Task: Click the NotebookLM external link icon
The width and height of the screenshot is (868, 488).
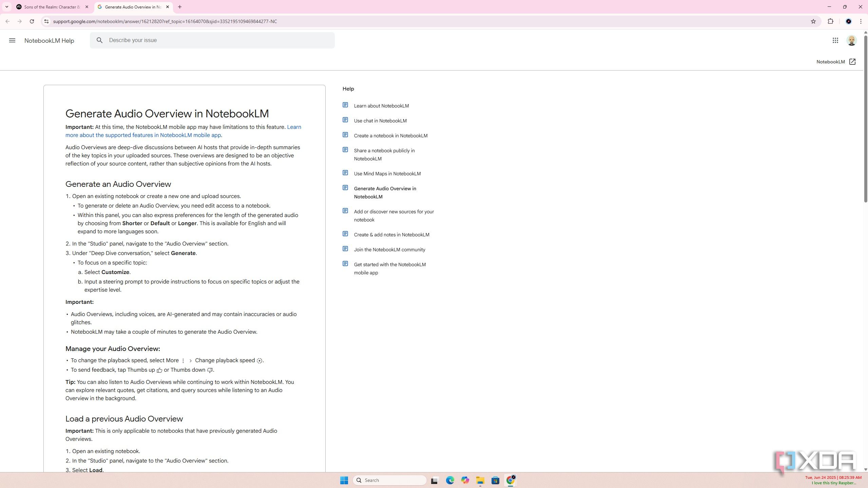Action: (x=852, y=62)
